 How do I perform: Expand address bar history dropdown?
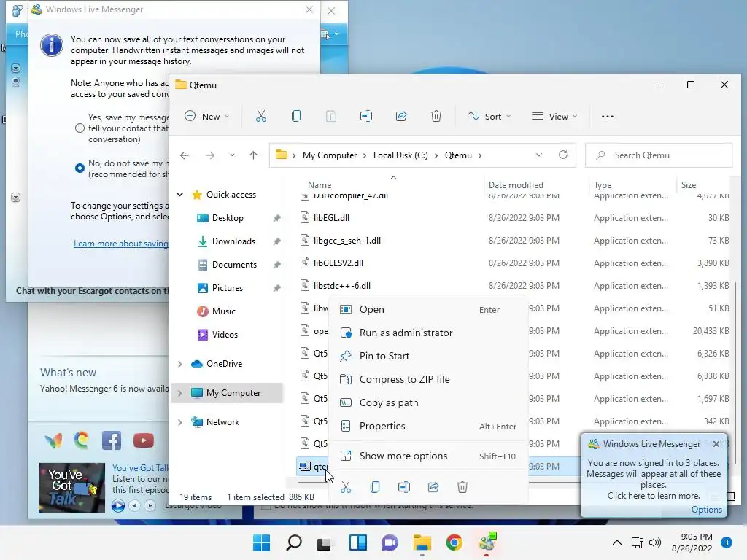coord(539,155)
